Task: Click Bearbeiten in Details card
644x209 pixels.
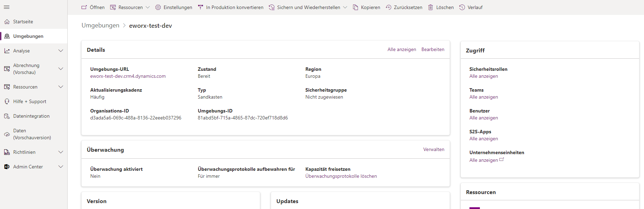Action: [433, 50]
